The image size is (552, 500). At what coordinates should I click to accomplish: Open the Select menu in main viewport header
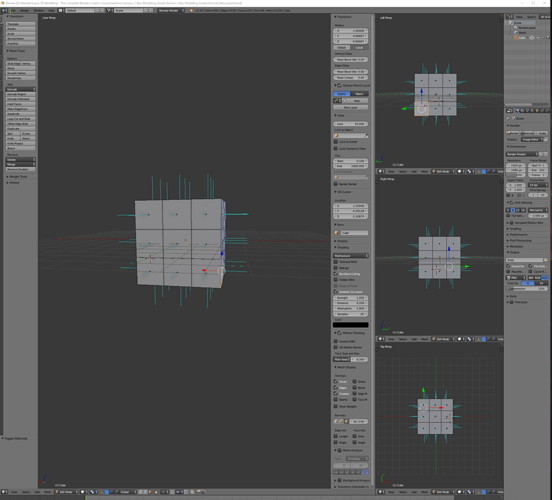pyautogui.click(x=26, y=492)
